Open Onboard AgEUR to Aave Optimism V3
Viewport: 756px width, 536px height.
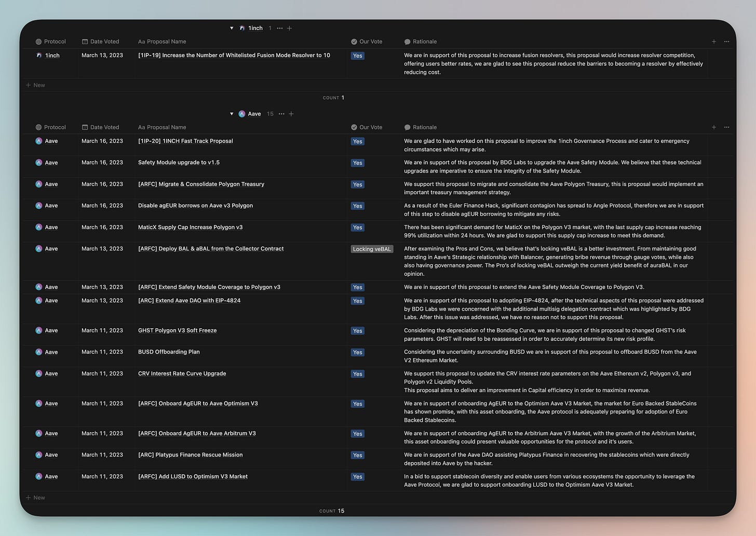pyautogui.click(x=198, y=404)
